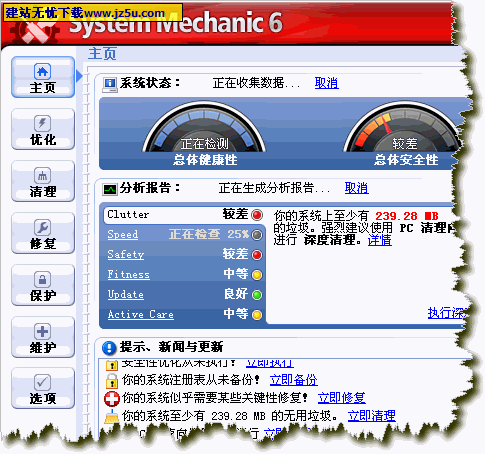Click the yellow Fitness status indicator

pyautogui.click(x=257, y=275)
